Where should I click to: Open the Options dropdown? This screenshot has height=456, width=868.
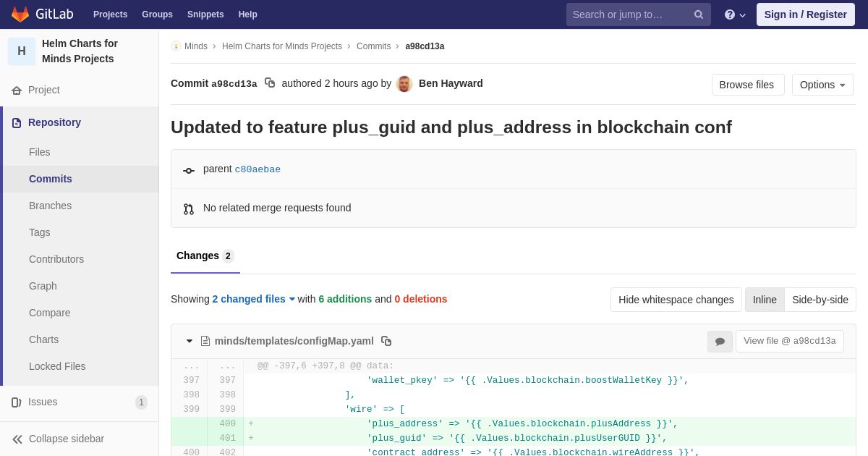point(822,85)
